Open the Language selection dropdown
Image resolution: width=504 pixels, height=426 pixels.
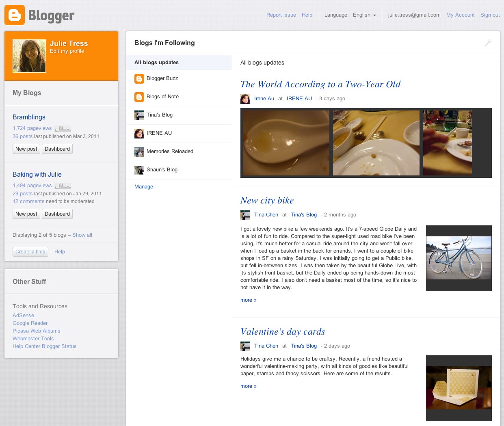coord(364,15)
